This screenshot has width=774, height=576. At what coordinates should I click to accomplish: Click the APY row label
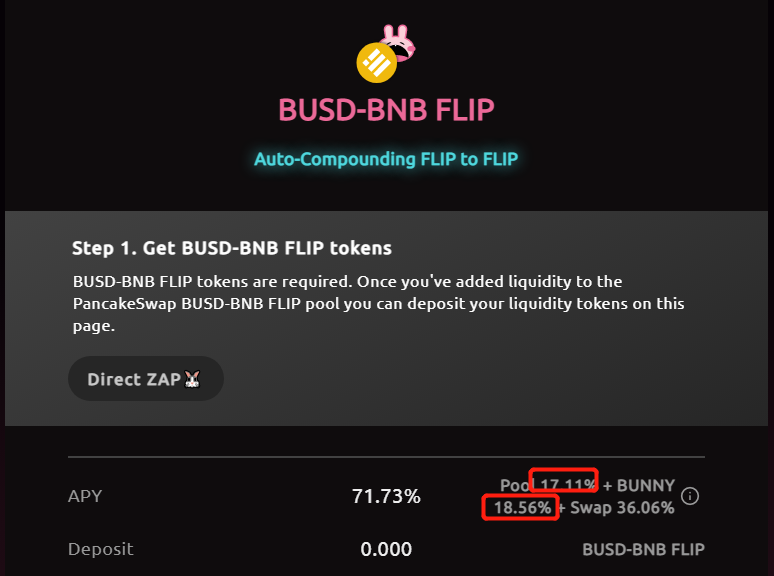click(x=85, y=496)
